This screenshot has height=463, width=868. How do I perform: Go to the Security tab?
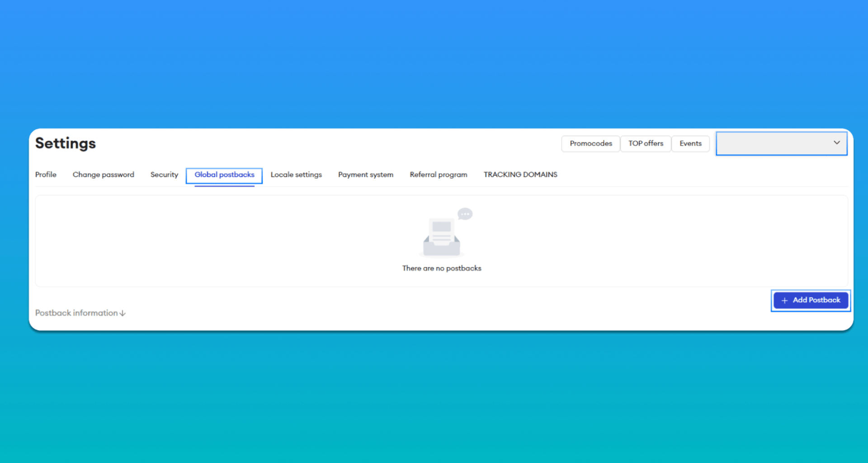tap(164, 175)
